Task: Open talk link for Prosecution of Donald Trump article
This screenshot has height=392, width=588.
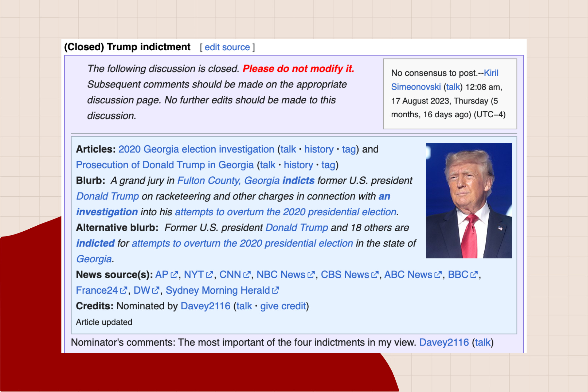Action: (x=268, y=165)
